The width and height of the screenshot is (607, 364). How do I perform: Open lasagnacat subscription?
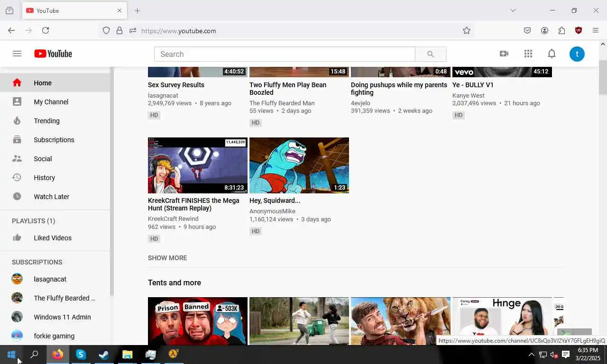(55, 279)
